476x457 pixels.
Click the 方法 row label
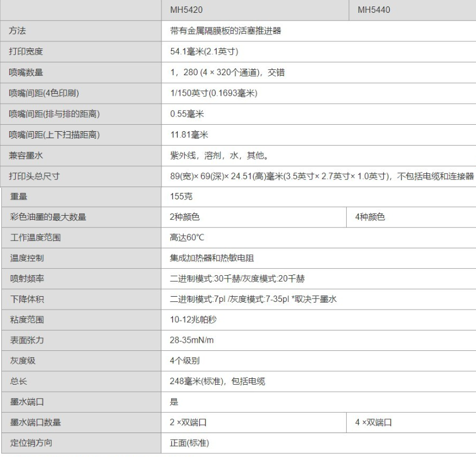click(x=17, y=31)
